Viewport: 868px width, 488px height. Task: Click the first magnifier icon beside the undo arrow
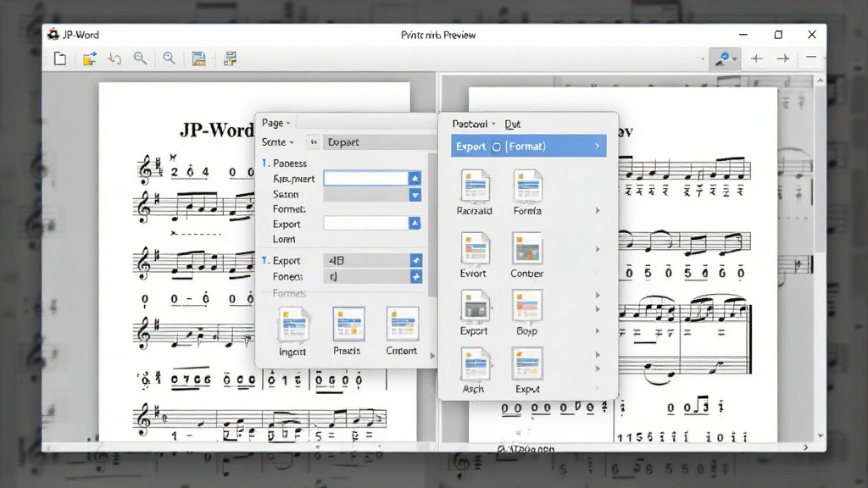click(140, 58)
